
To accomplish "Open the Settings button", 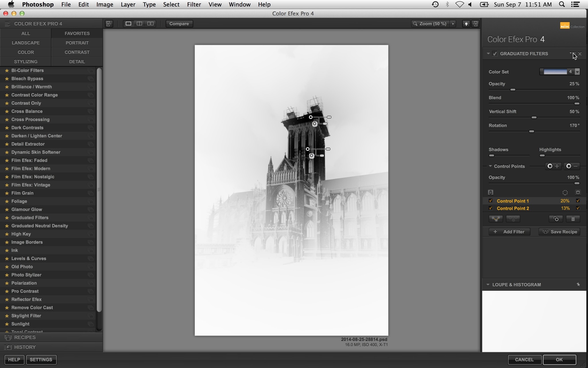I will click(x=41, y=360).
